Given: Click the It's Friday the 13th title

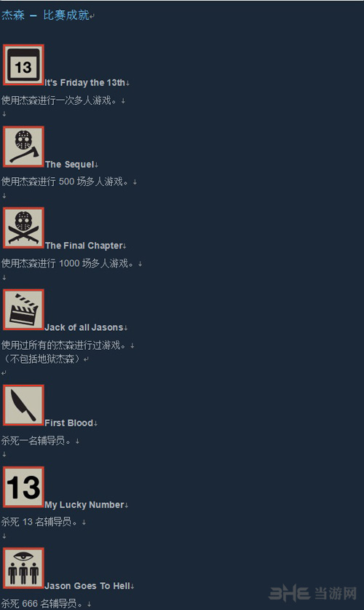Looking at the screenshot, I should pyautogui.click(x=84, y=83).
